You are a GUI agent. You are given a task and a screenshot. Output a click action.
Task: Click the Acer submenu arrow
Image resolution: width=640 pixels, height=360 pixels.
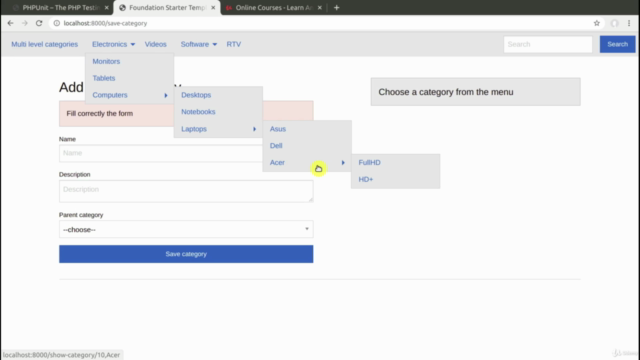[x=343, y=162]
